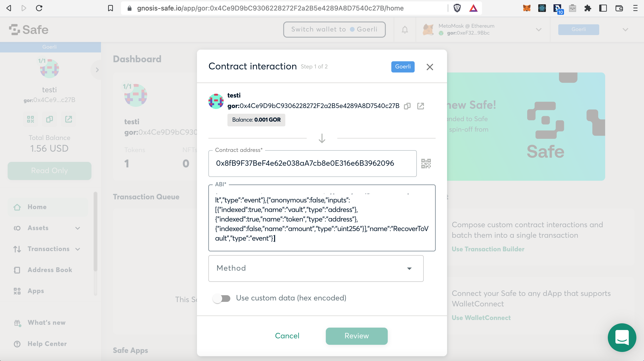The height and width of the screenshot is (361, 644).
Task: Open the browser hamburger menu
Action: [x=635, y=8]
